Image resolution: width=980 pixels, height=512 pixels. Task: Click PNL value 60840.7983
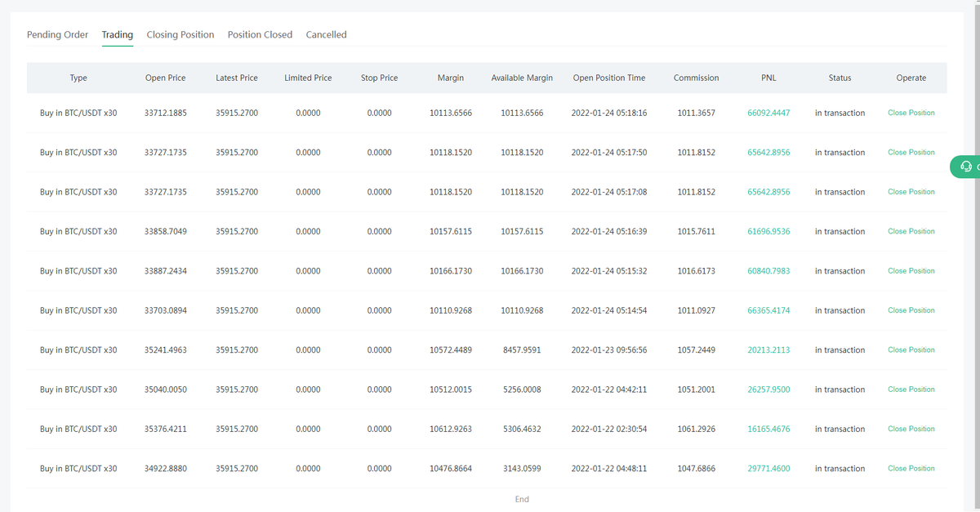pyautogui.click(x=768, y=270)
